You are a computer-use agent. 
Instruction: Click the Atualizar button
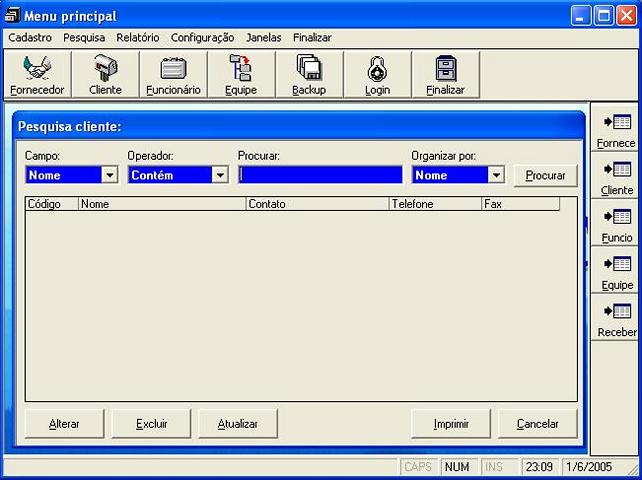coord(238,424)
